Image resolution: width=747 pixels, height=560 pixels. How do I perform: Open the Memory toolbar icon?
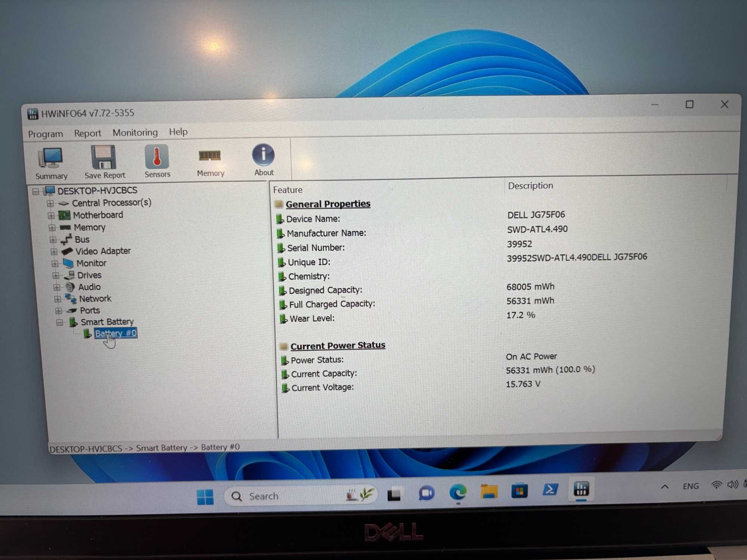click(x=210, y=163)
